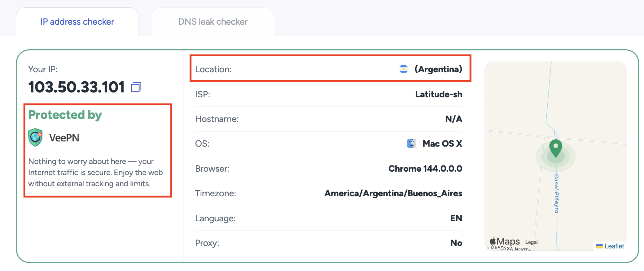Click the Argentina flag icon
This screenshot has height=271, width=644.
click(x=404, y=69)
